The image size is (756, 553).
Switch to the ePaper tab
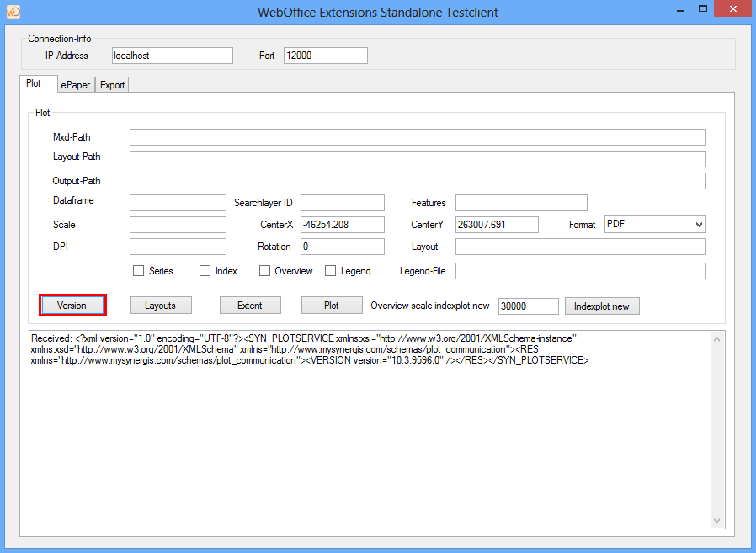pyautogui.click(x=75, y=84)
